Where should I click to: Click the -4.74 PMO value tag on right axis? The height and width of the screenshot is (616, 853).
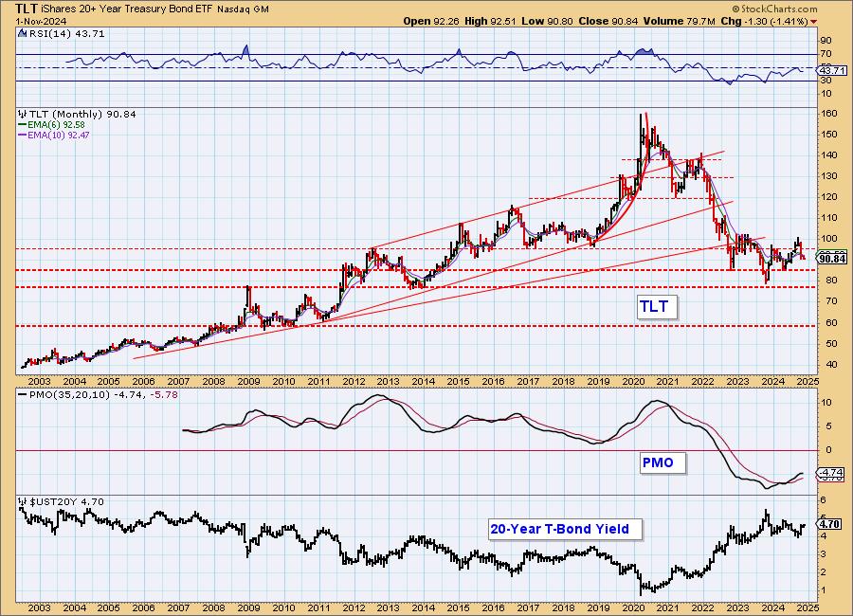point(832,472)
